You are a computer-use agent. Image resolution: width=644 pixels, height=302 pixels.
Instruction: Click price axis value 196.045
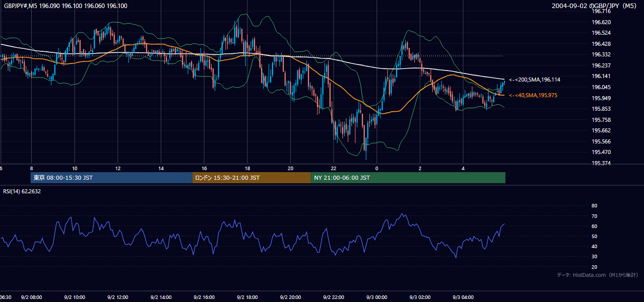coord(601,87)
